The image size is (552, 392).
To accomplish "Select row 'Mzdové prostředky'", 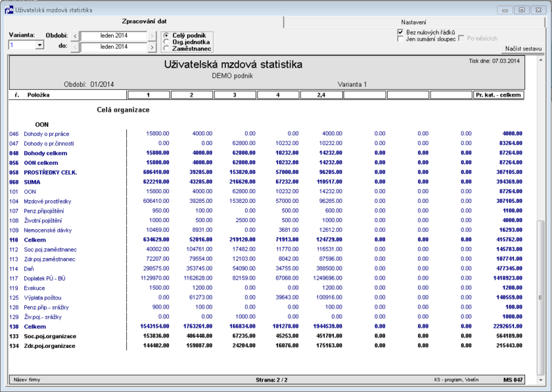I will 266,201.
